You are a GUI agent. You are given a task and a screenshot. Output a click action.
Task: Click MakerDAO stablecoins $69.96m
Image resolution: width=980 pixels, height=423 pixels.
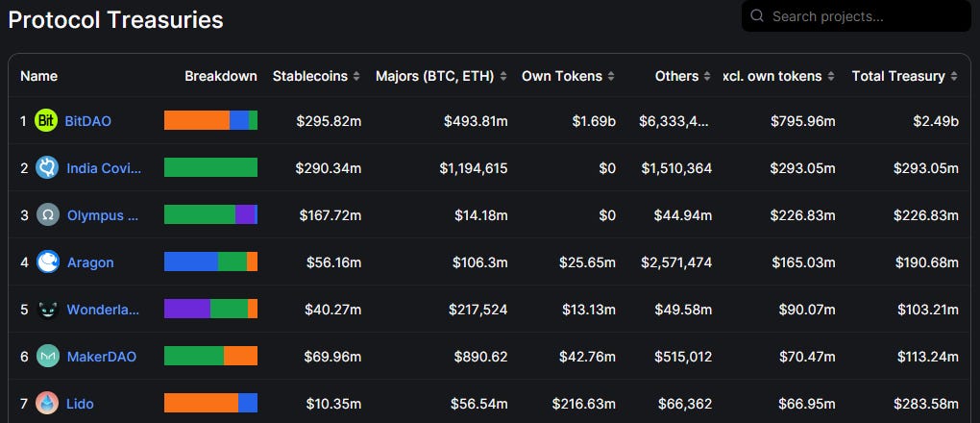(x=332, y=358)
